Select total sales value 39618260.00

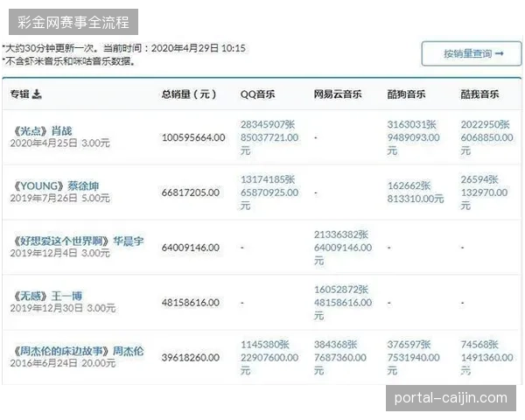(191, 358)
